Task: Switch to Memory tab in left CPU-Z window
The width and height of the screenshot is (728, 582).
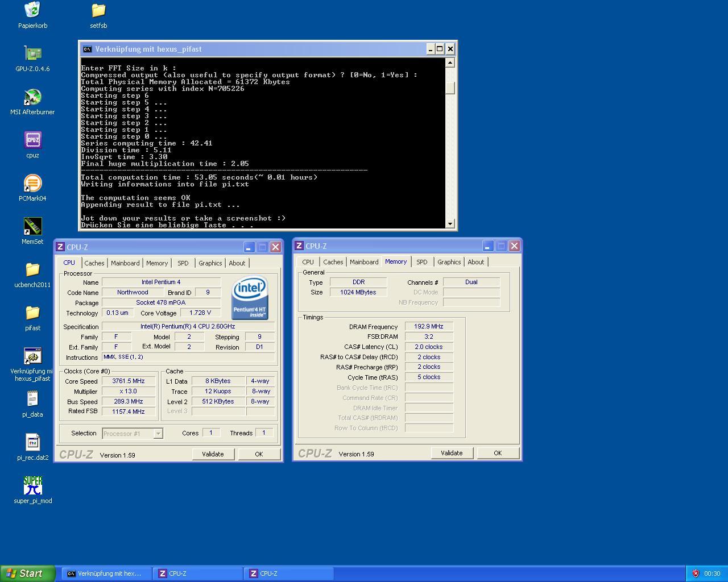Action: tap(157, 263)
